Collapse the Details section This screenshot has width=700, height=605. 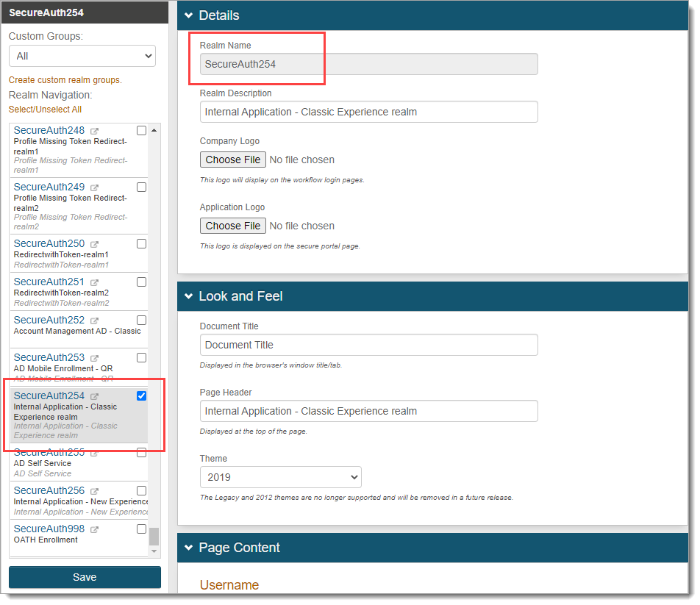coord(190,15)
